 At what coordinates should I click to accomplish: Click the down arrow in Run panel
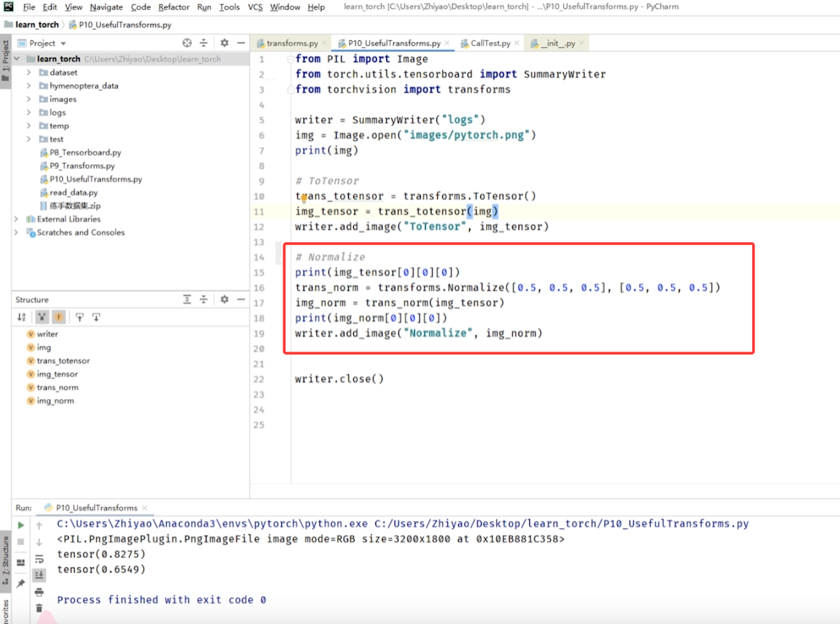pyautogui.click(x=39, y=542)
